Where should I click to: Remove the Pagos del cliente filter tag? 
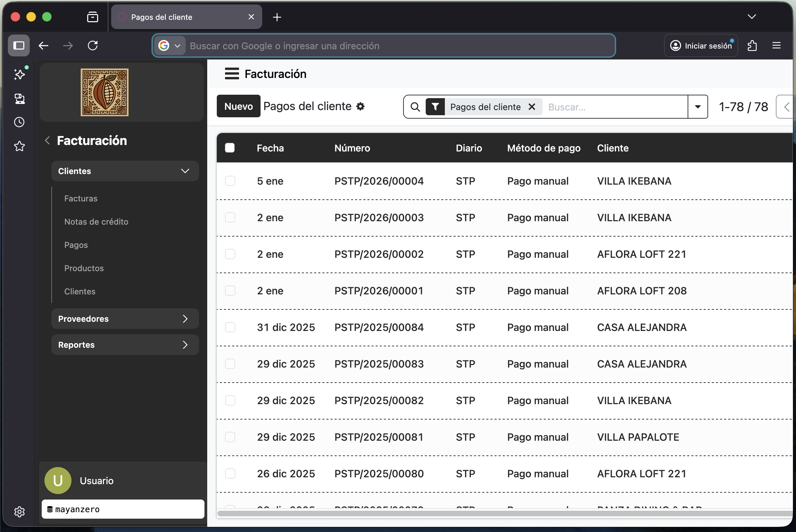pos(532,107)
